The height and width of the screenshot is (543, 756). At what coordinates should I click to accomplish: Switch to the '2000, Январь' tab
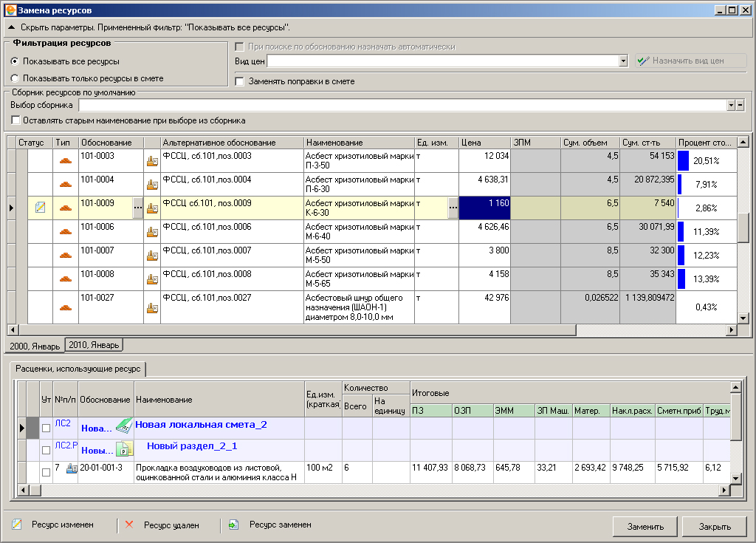(35, 346)
